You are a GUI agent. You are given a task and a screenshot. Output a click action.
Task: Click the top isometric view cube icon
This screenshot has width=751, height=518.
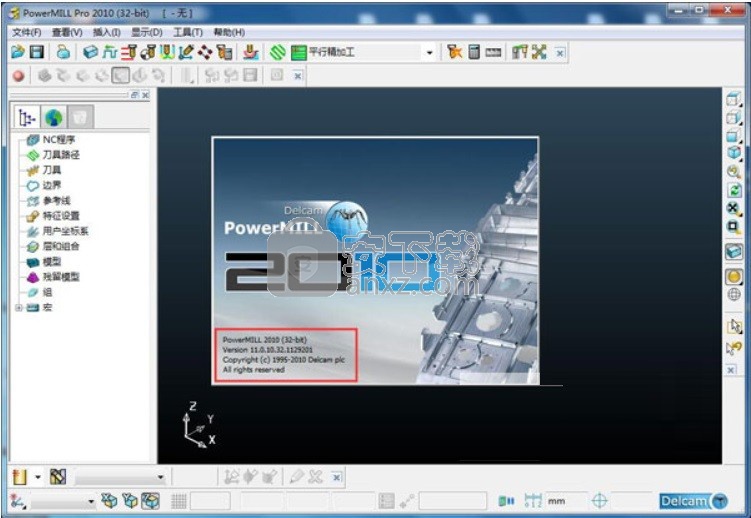pyautogui.click(x=733, y=100)
